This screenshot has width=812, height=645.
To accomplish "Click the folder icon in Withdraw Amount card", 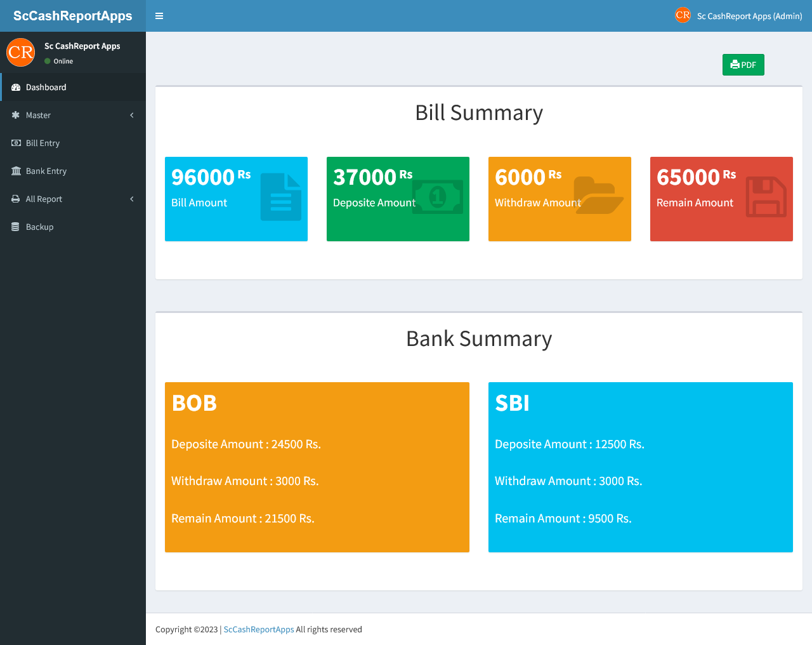I will pyautogui.click(x=599, y=196).
